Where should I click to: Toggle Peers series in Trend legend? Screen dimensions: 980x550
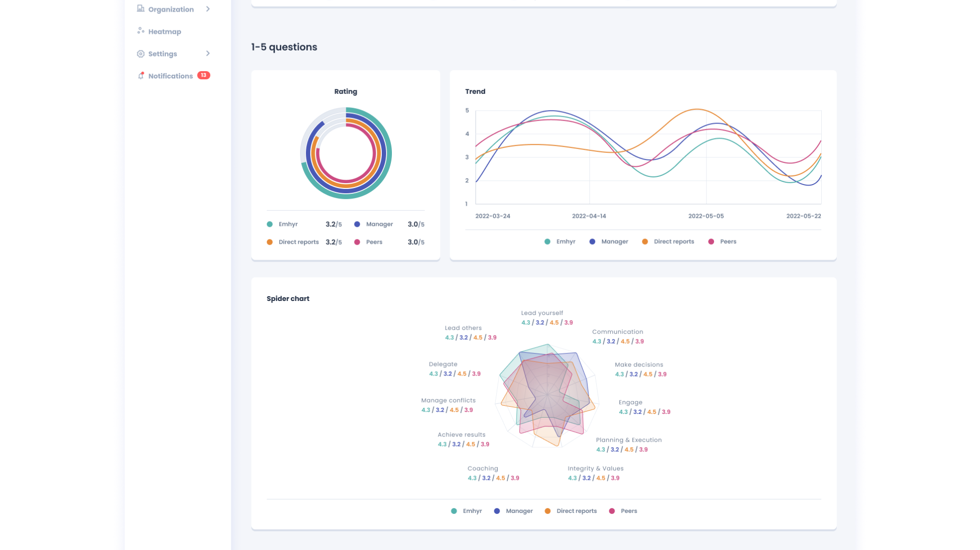coord(722,242)
